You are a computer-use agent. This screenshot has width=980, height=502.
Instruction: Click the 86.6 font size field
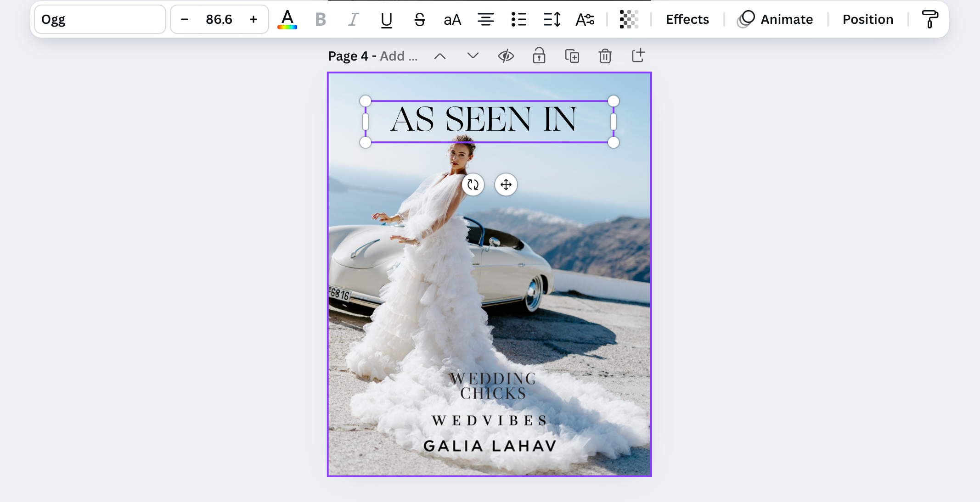pyautogui.click(x=219, y=19)
